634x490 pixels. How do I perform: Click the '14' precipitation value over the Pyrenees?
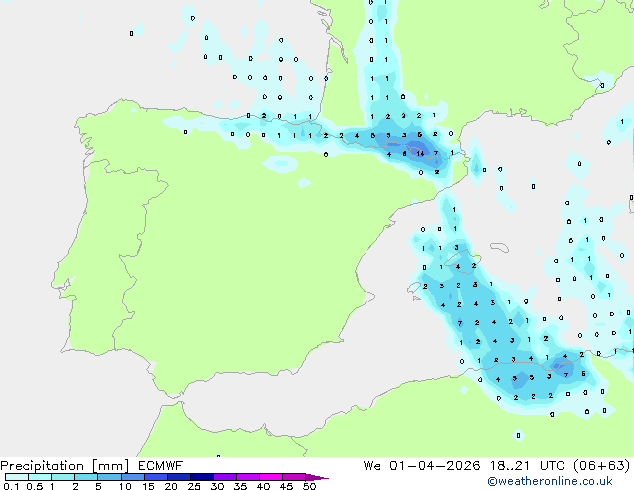pos(420,153)
